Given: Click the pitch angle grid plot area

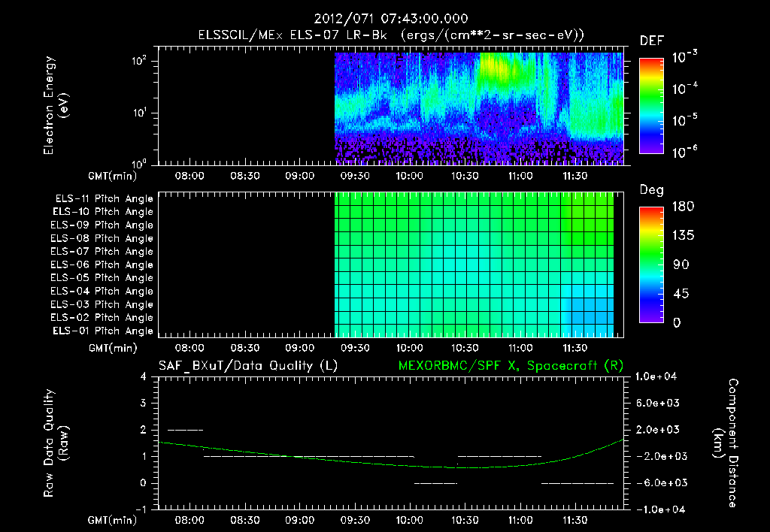Looking at the screenshot, I should [x=391, y=264].
